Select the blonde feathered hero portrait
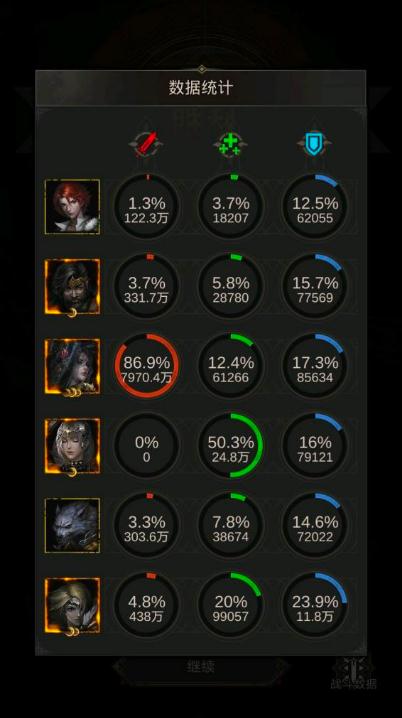Screen dimensions: 402x718 (72, 605)
